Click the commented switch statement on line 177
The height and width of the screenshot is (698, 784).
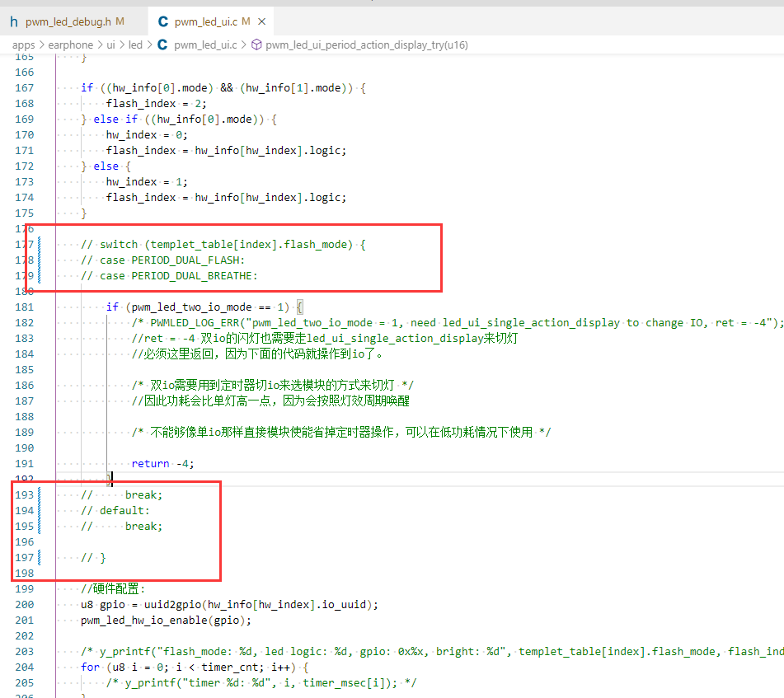point(223,244)
